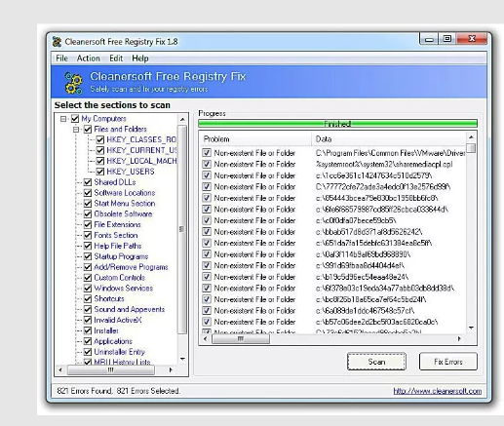Uncheck the Files and Folders checkbox
This screenshot has height=426, width=504.
click(88, 130)
